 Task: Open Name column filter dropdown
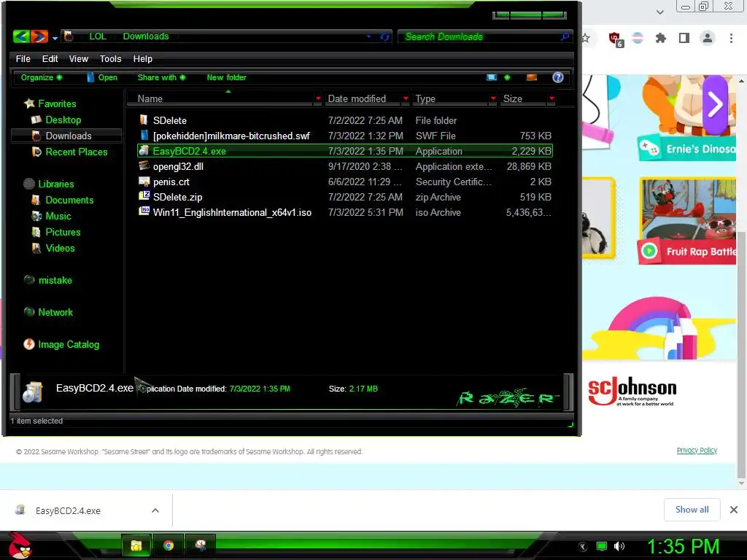(318, 98)
